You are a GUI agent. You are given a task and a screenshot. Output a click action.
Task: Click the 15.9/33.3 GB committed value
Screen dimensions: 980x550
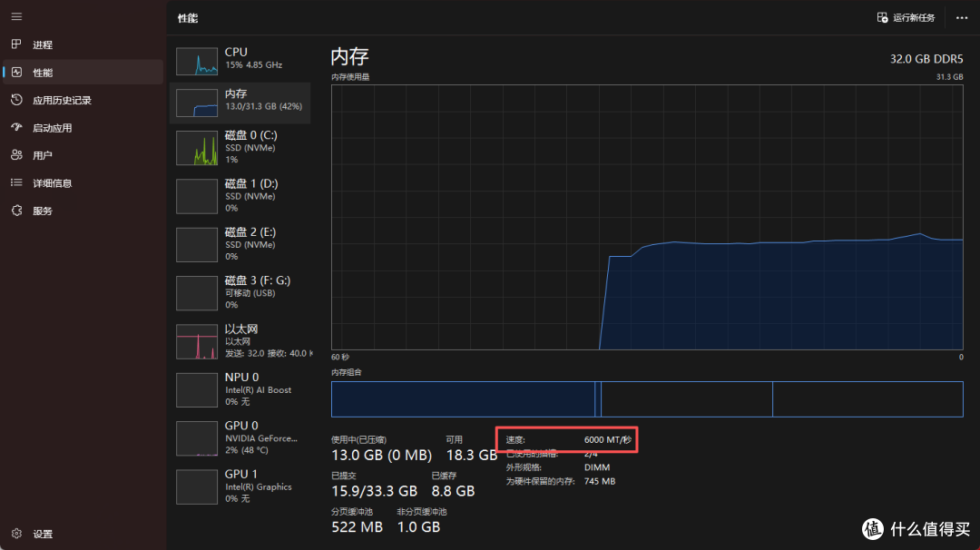pyautogui.click(x=375, y=491)
